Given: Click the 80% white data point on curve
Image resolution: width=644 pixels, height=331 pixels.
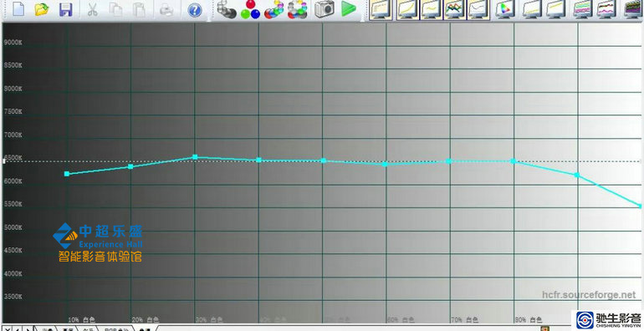Looking at the screenshot, I should [514, 161].
